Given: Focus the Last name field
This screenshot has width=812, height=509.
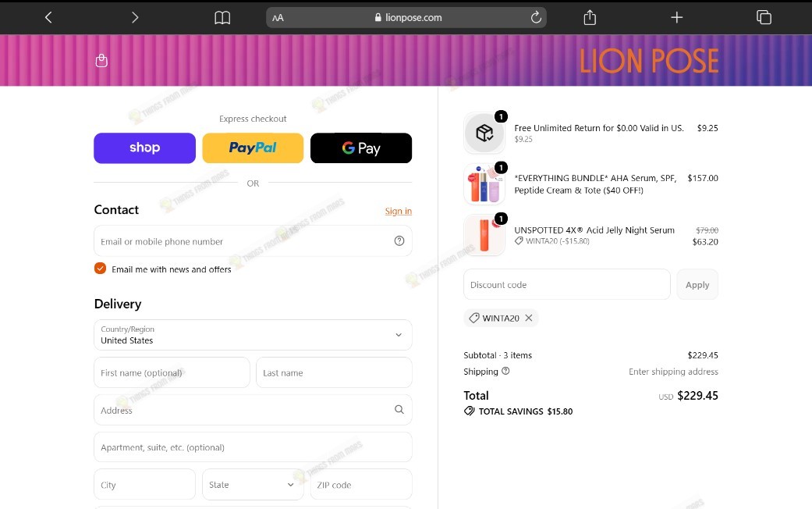Looking at the screenshot, I should (334, 372).
